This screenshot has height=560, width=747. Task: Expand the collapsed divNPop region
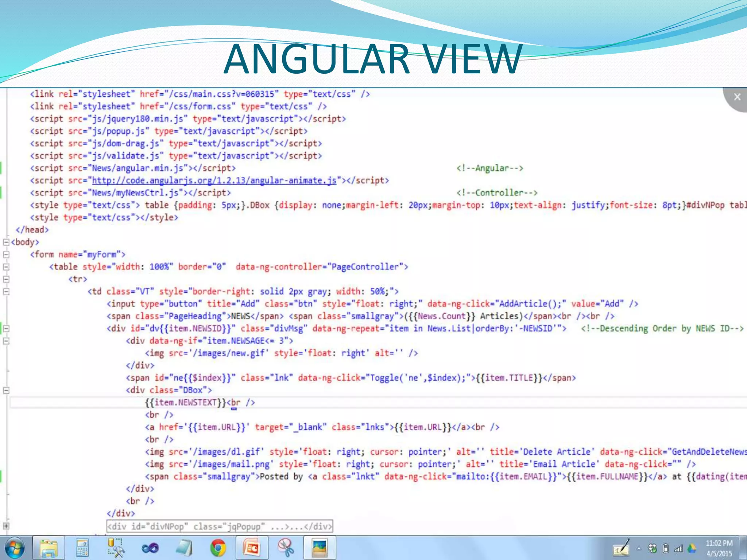click(6, 526)
